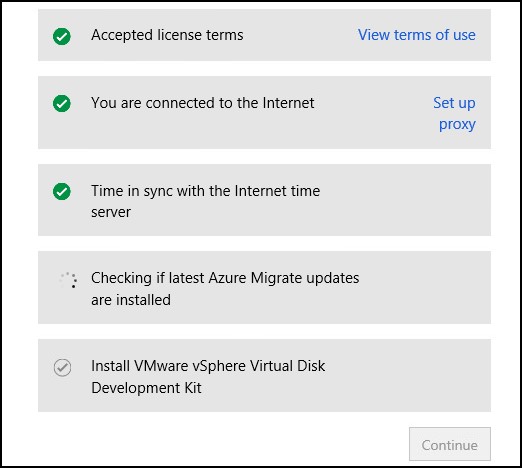Click the Continue button
Viewport: 522px width, 468px height.
tap(450, 444)
